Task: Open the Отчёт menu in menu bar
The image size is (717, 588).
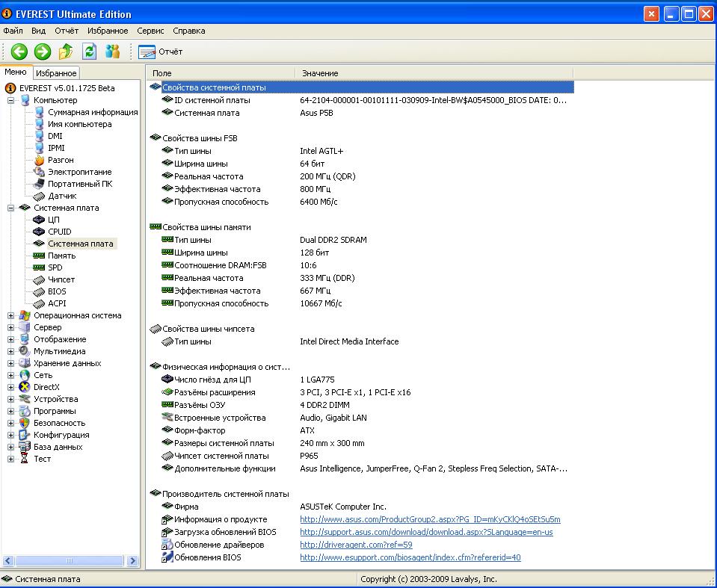Action: pos(67,31)
